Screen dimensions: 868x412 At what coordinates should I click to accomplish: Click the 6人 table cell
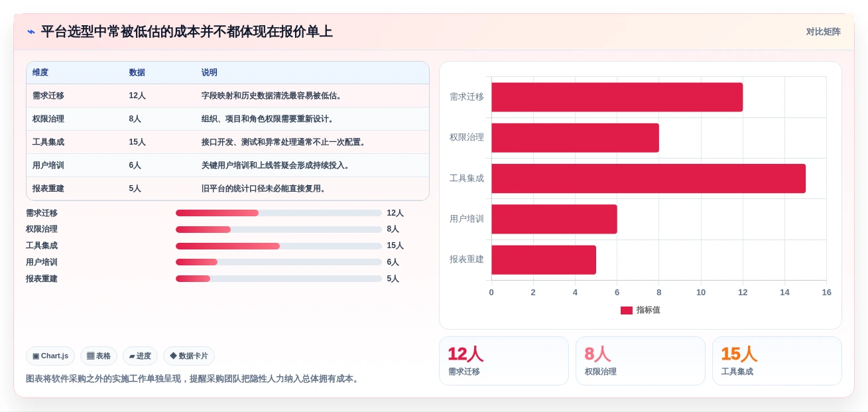pyautogui.click(x=135, y=165)
